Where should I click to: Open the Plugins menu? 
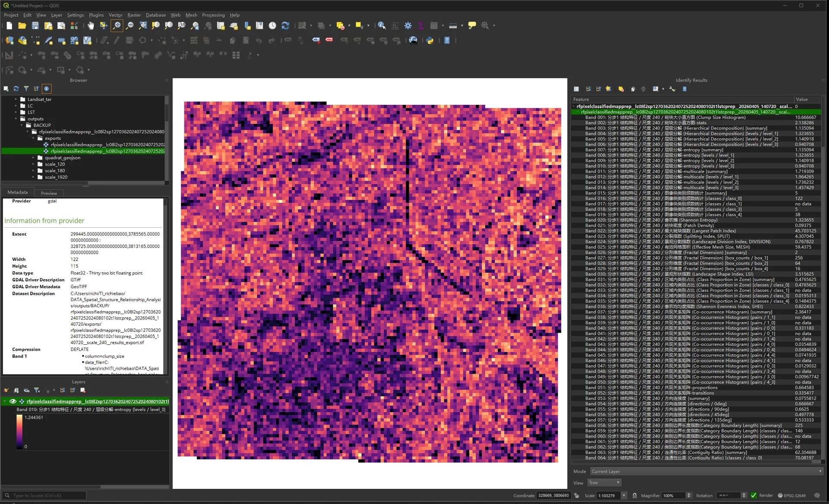point(96,15)
